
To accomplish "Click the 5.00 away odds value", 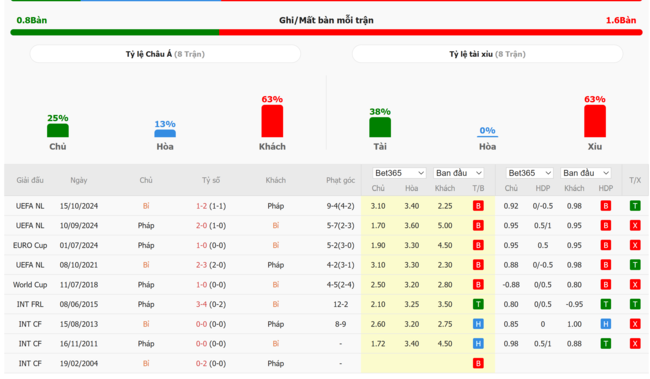I will pos(445,226).
